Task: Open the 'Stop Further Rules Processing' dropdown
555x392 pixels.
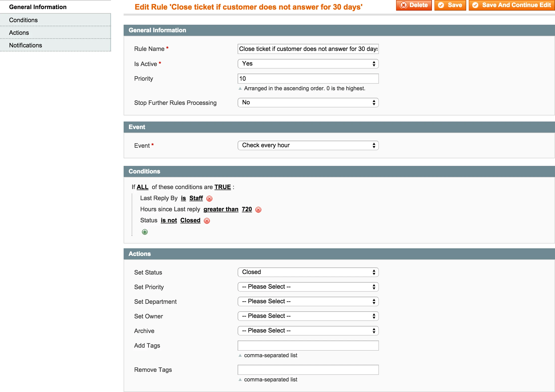Action: (308, 102)
